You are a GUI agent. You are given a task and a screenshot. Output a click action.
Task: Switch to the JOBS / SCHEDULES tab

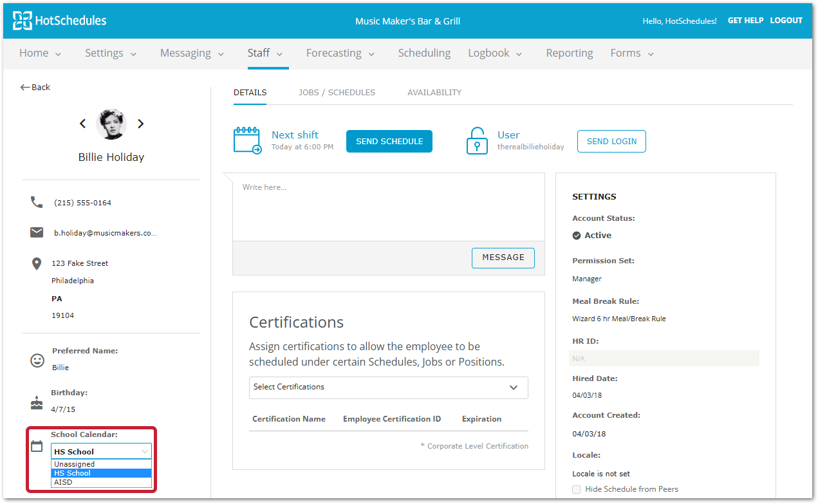tap(337, 93)
